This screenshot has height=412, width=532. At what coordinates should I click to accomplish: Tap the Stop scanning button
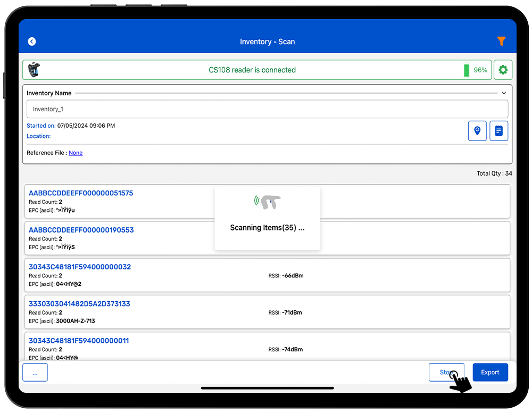tap(446, 372)
